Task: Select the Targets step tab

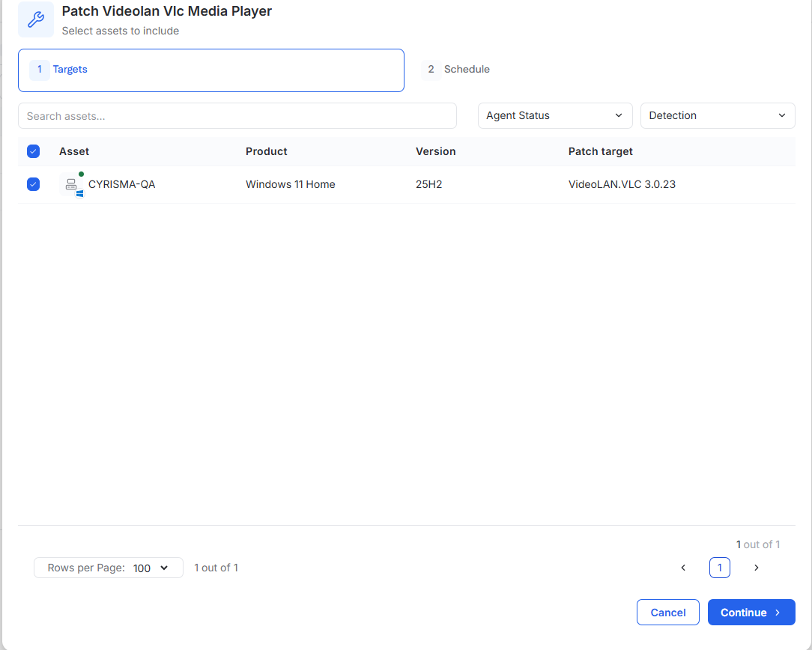Action: (210, 70)
